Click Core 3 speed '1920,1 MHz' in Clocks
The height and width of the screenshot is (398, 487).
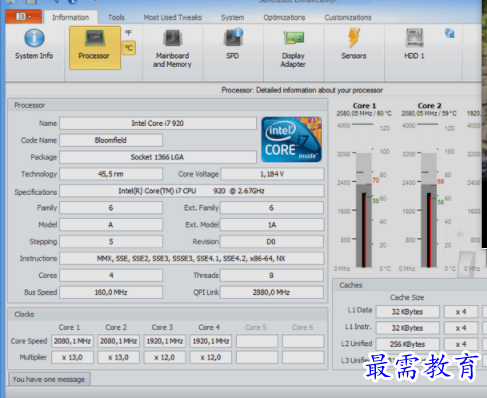tap(165, 341)
